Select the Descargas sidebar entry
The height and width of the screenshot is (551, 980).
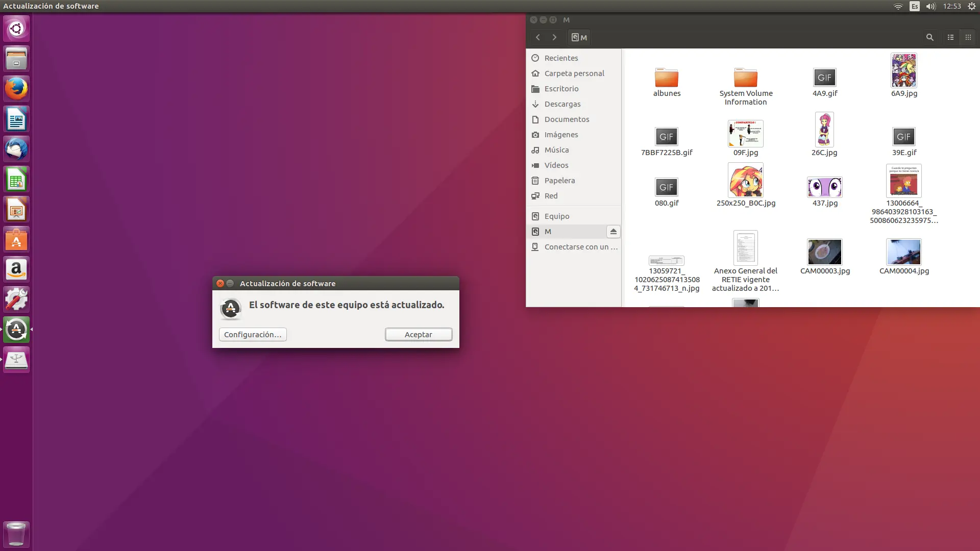point(562,104)
